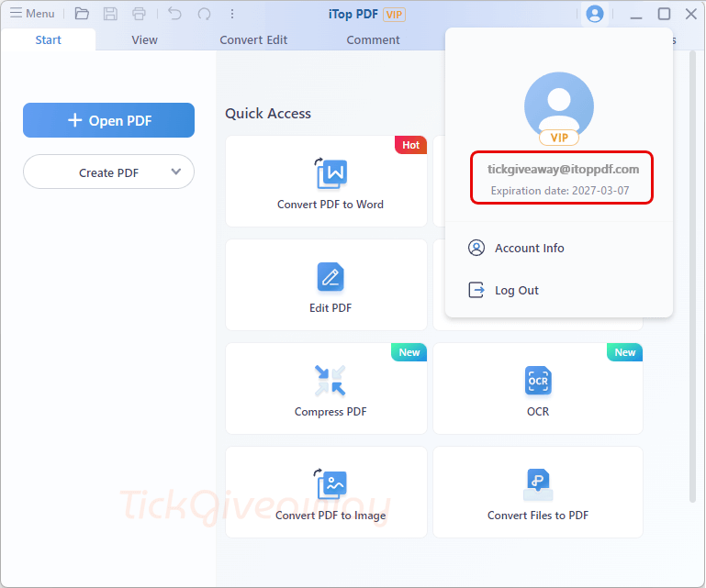Switch to the View tab
Screen dimensions: 706x588
pos(144,39)
